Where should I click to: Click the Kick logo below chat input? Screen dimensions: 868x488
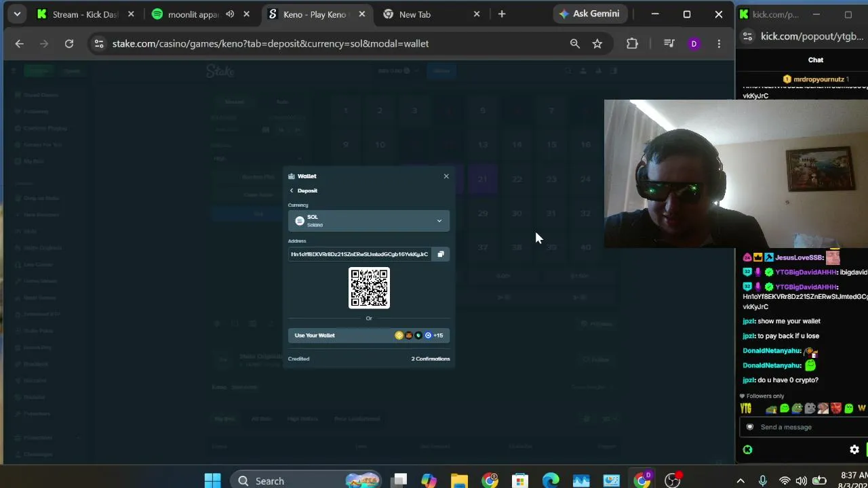(x=747, y=449)
